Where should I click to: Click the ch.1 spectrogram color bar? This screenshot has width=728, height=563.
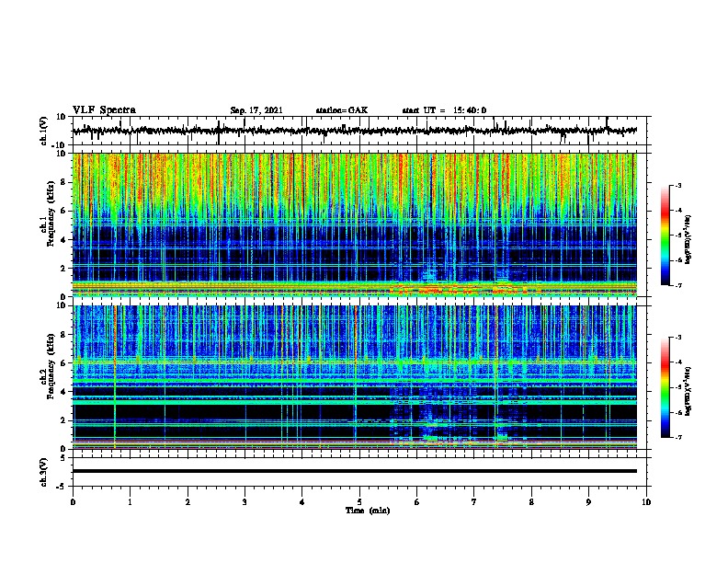(x=665, y=236)
